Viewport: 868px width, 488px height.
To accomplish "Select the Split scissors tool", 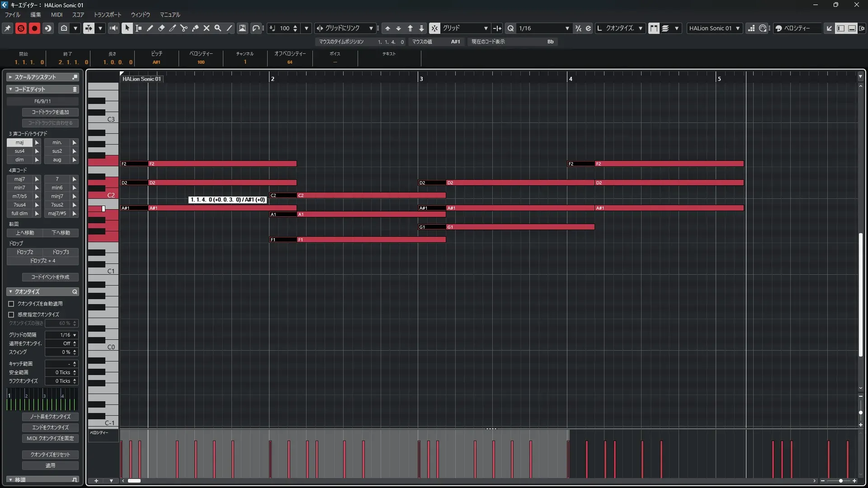I will [x=184, y=28].
